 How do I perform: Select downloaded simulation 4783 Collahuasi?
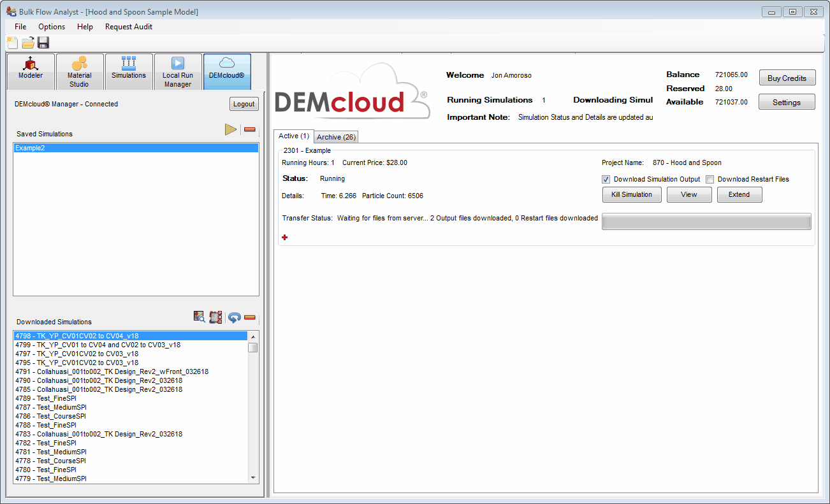tap(131, 434)
